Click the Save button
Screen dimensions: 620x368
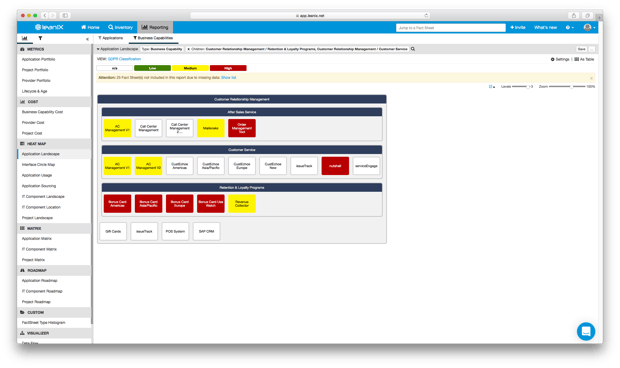click(x=582, y=49)
